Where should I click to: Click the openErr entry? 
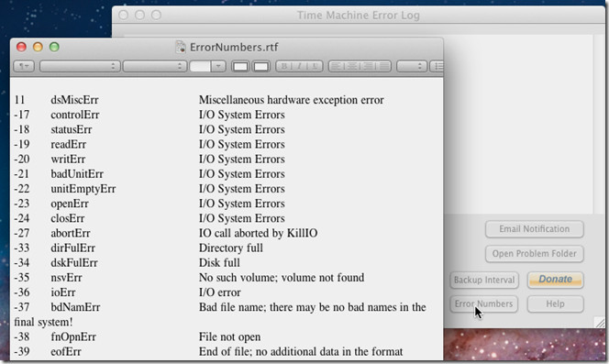(x=70, y=204)
